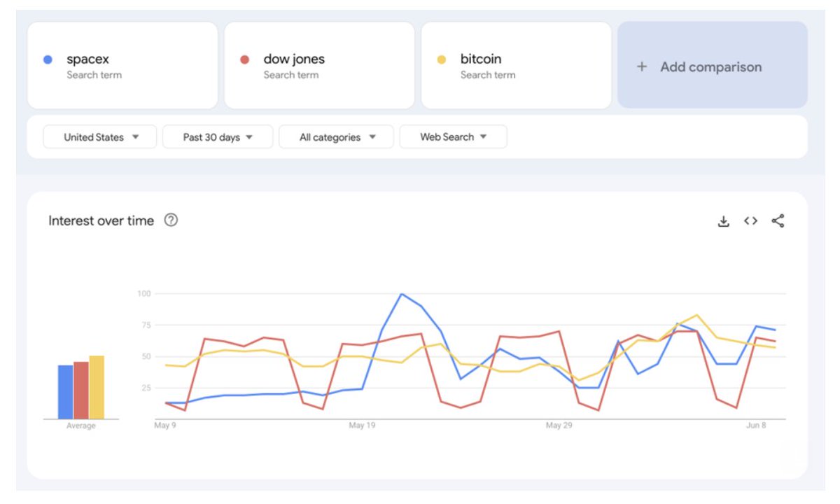Edit the spacex search term card
This screenshot has height=504, width=840.
coord(122,65)
